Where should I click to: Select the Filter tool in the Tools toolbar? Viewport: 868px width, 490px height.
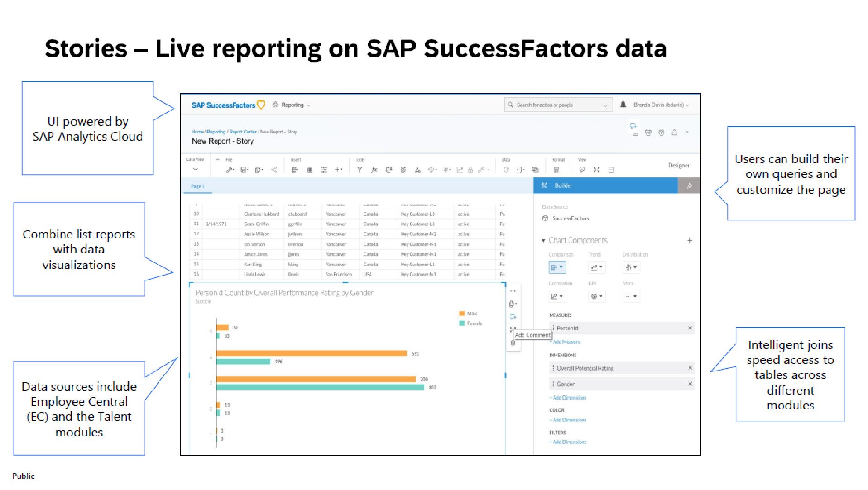[x=360, y=169]
